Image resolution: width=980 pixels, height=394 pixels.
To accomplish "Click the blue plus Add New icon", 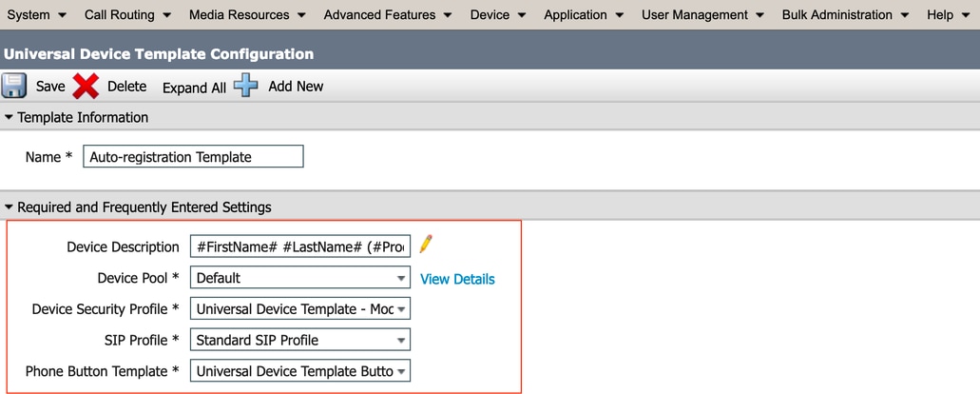I will (246, 86).
